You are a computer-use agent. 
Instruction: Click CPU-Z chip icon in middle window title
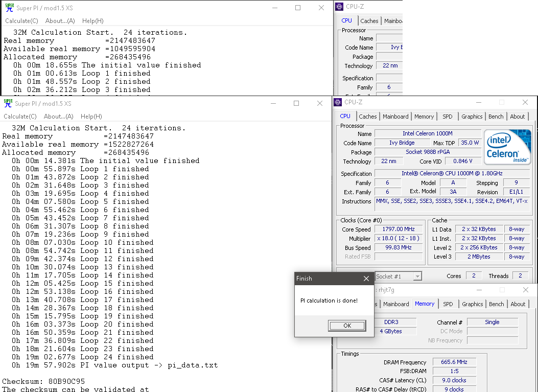click(x=338, y=102)
